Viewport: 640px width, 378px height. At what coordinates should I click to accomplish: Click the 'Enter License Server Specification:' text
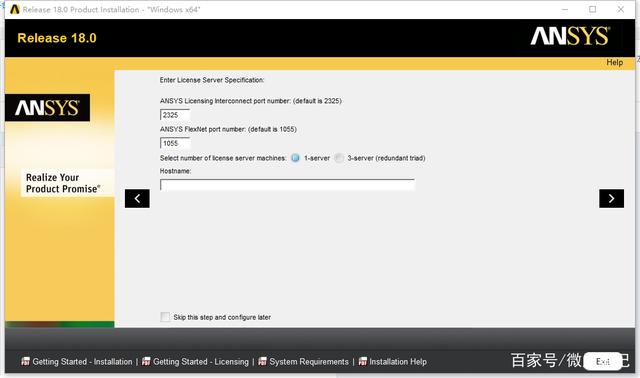(x=212, y=80)
